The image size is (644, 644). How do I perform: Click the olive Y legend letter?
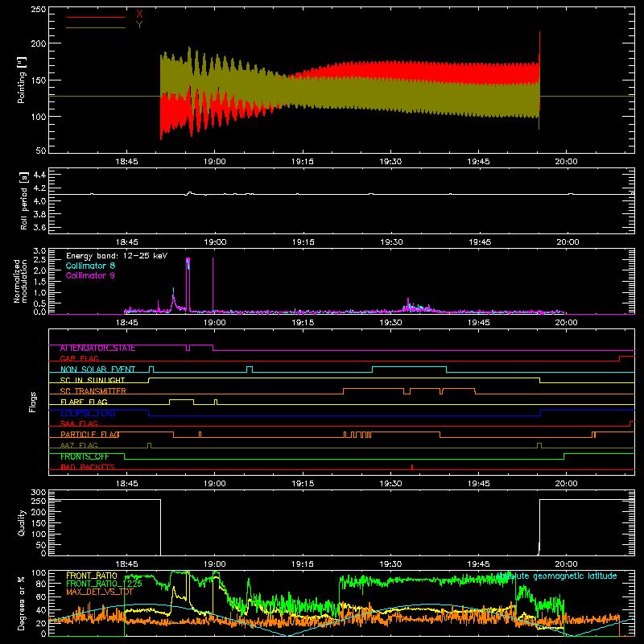(x=139, y=25)
